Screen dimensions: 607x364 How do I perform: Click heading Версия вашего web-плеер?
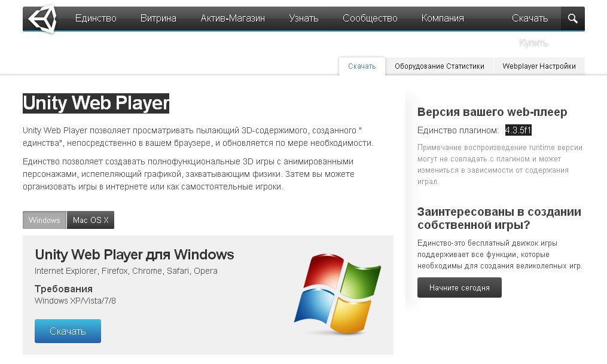tap(492, 112)
